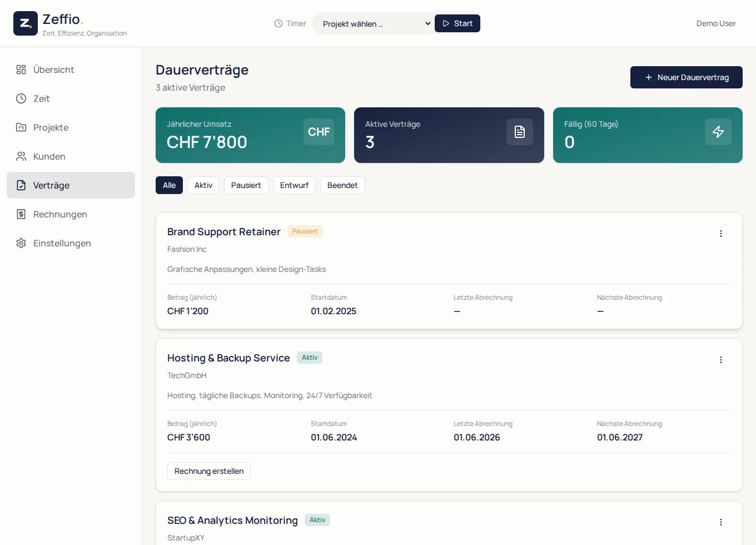Click the Zeffio logo icon
This screenshot has width=756, height=545.
26,23
